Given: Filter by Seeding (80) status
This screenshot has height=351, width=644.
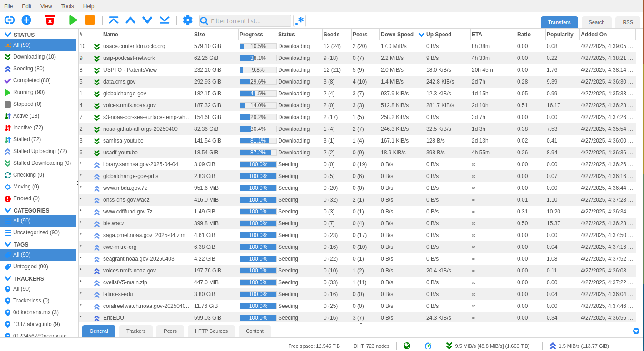Looking at the screenshot, I should coord(38,69).
